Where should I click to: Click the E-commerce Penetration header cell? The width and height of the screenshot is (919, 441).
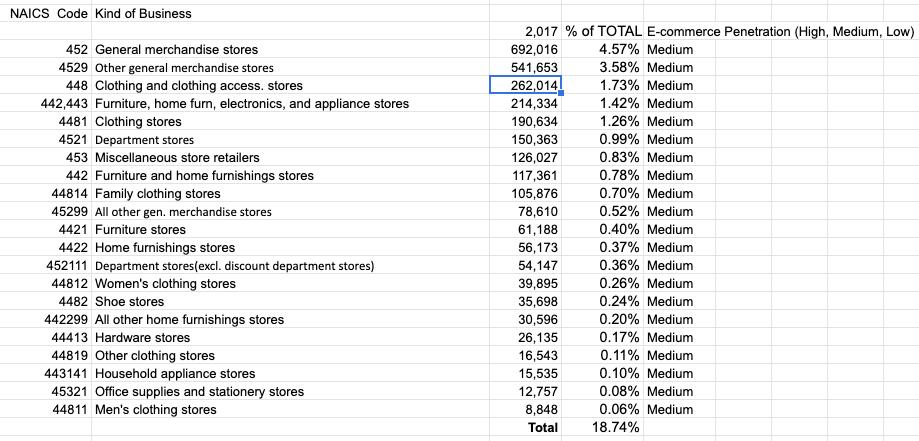tap(780, 31)
